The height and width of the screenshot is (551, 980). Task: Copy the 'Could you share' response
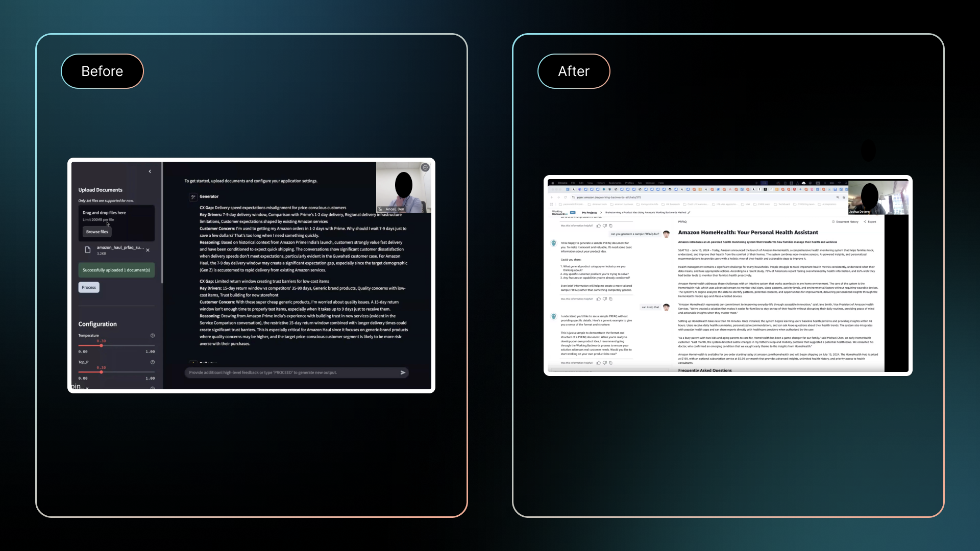(610, 299)
